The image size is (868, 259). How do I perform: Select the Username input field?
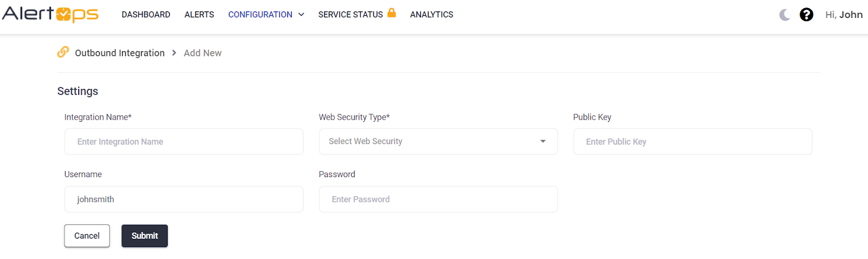point(183,199)
